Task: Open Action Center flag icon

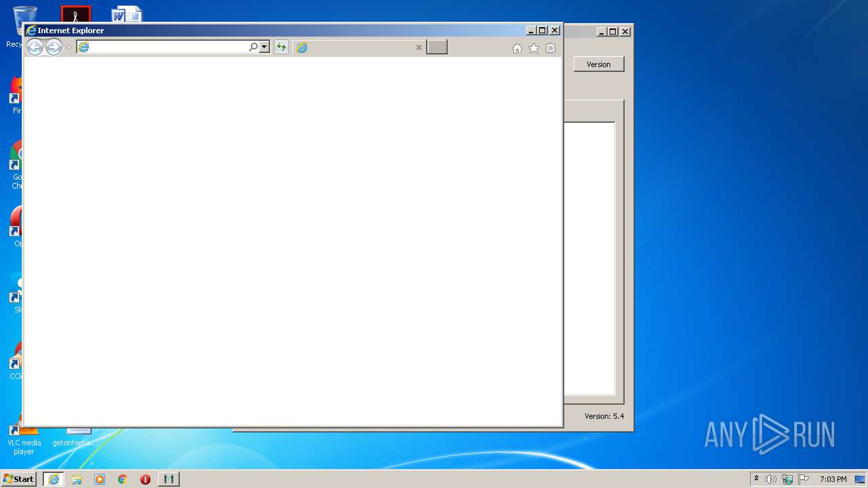Action: (804, 479)
